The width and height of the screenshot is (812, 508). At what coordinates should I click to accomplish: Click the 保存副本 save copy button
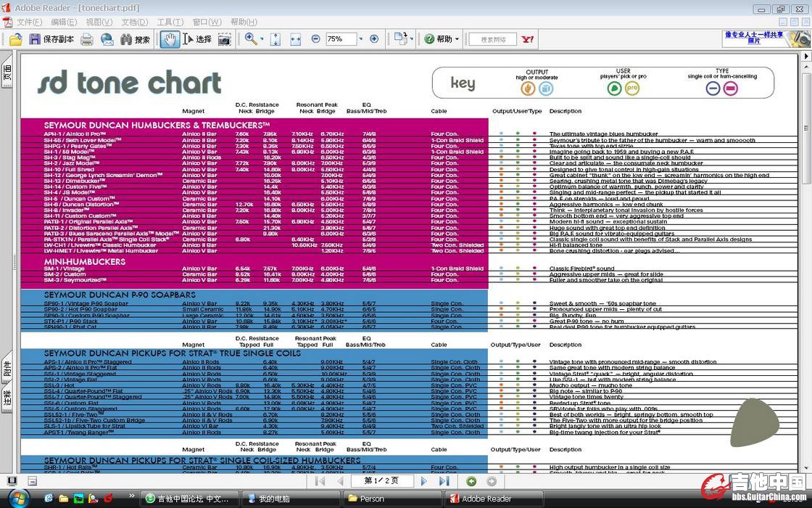tap(51, 39)
